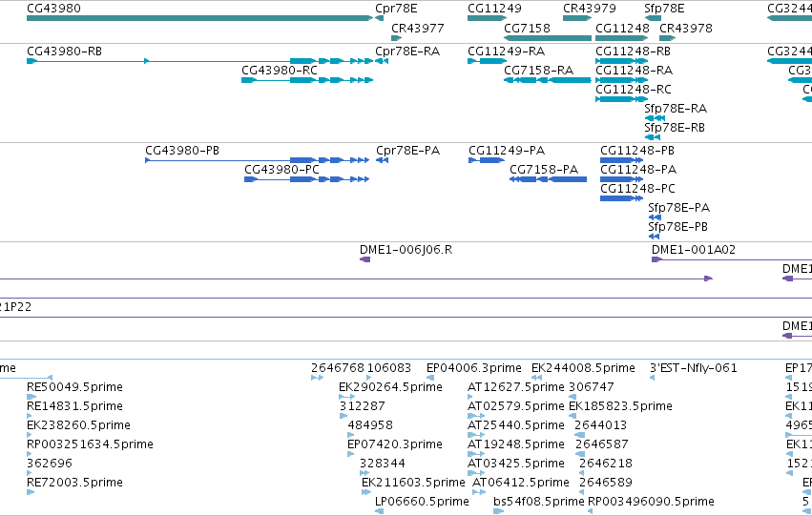Open the CG11249 gene label

[x=494, y=9]
